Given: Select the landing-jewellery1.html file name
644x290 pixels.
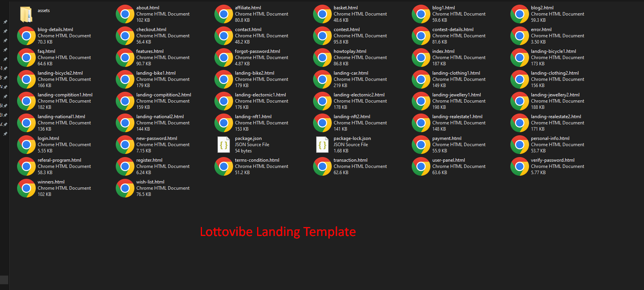Looking at the screenshot, I should click(x=456, y=95).
